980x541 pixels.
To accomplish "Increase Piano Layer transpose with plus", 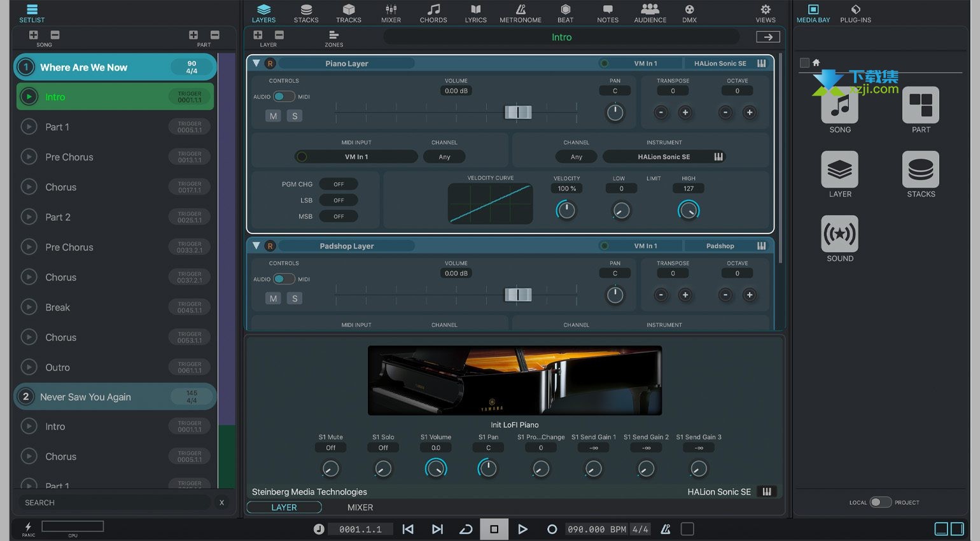I will [685, 113].
